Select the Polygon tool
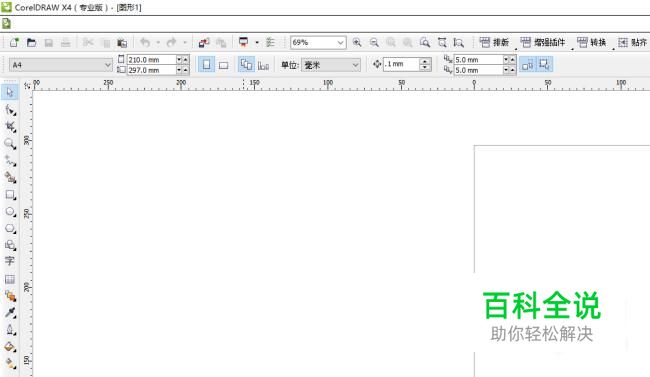The width and height of the screenshot is (650, 377). pyautogui.click(x=10, y=229)
